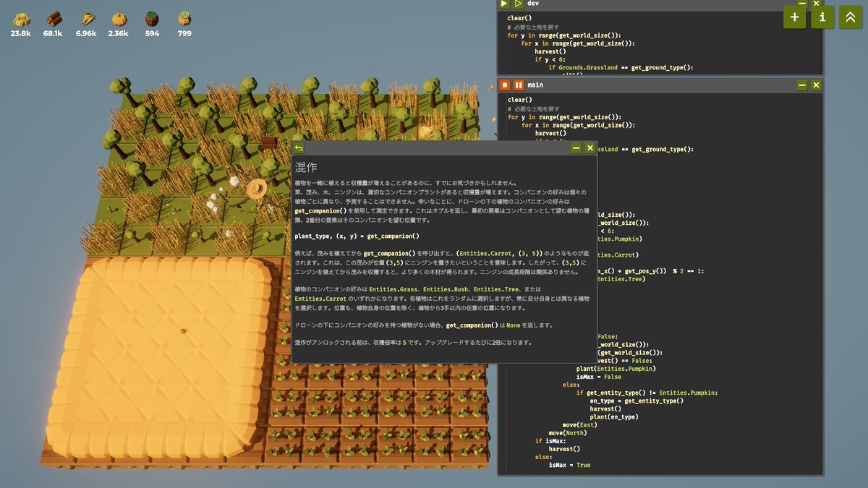Close the dev code window

[x=816, y=4]
